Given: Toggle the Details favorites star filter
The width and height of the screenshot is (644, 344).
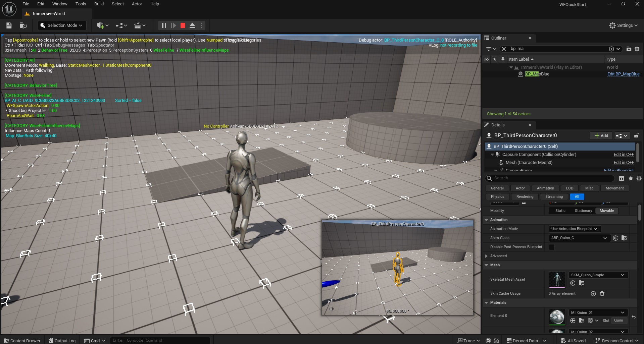Looking at the screenshot, I should click(x=631, y=178).
